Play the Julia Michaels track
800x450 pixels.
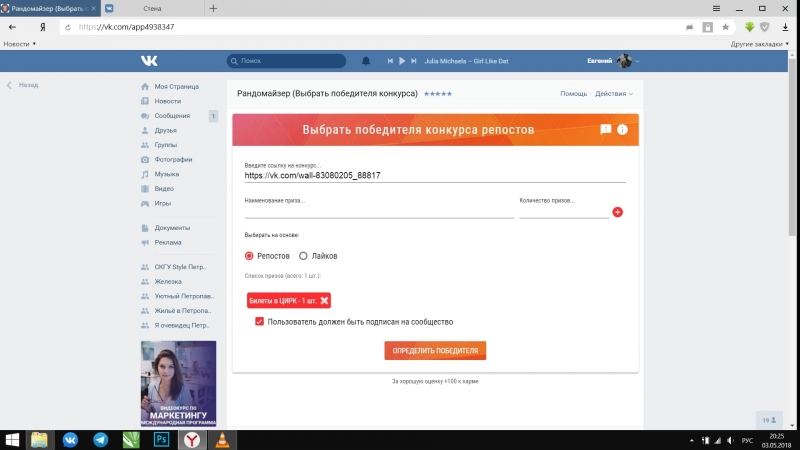(402, 61)
